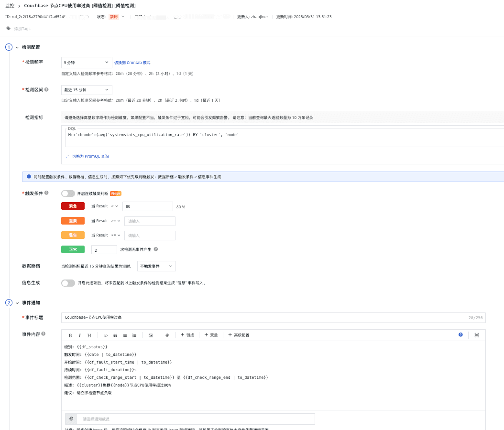
Task: Click 切换到 Crontab 模式 link
Action: (132, 63)
